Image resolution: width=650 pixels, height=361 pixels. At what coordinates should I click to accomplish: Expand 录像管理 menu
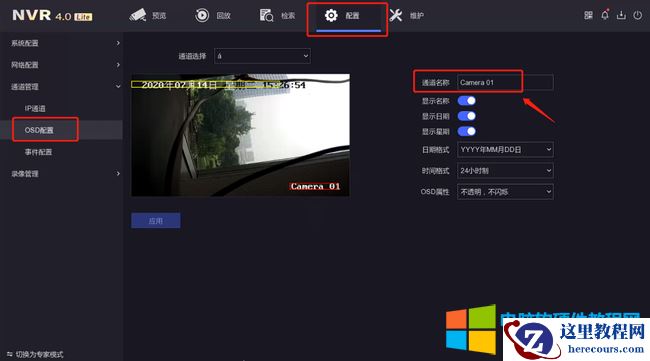point(61,174)
